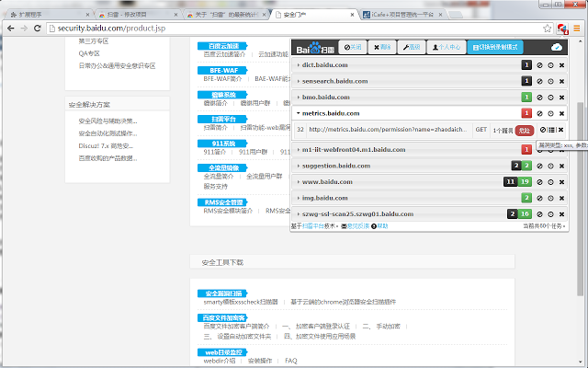The height and width of the screenshot is (368, 588).
Task: Open the 帮助 link in popup footer
Action: point(382,226)
